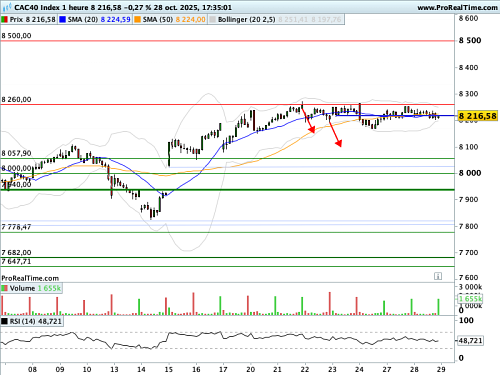This screenshot has width=500, height=375.
Task: Click the 28 date label on time axis
Action: [x=414, y=369]
